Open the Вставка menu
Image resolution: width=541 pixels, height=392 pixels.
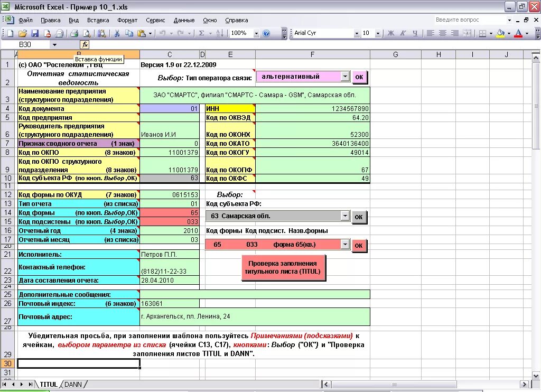pos(98,21)
